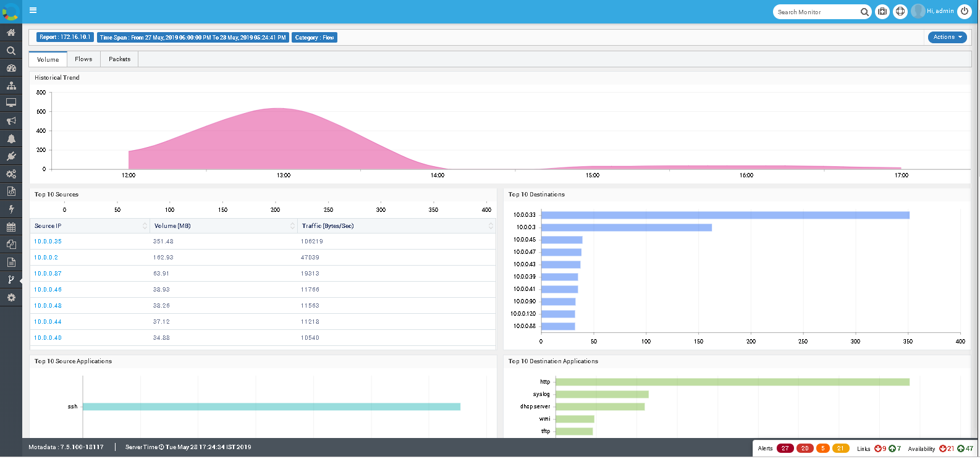The image size is (980, 459).
Task: Open the Monitor screen icon in sidebar
Action: [11, 103]
